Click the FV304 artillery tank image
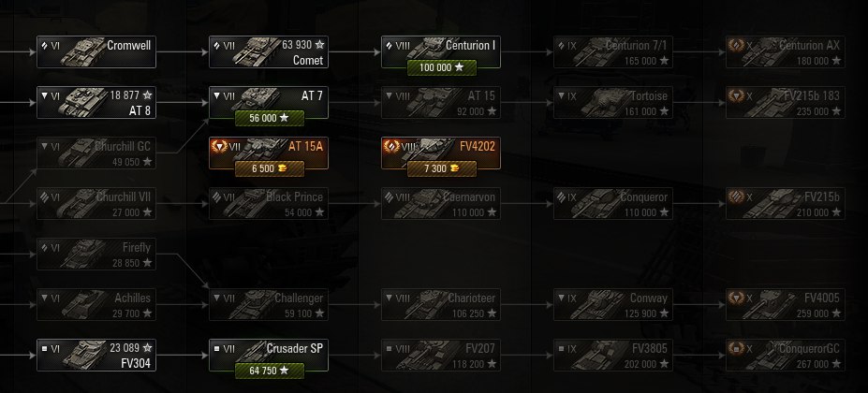The image size is (868, 393). point(83,355)
